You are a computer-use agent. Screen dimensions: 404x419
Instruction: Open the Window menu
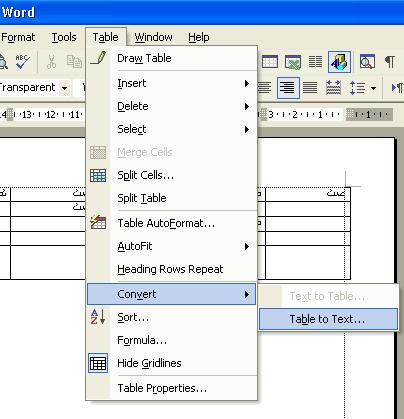[153, 37]
